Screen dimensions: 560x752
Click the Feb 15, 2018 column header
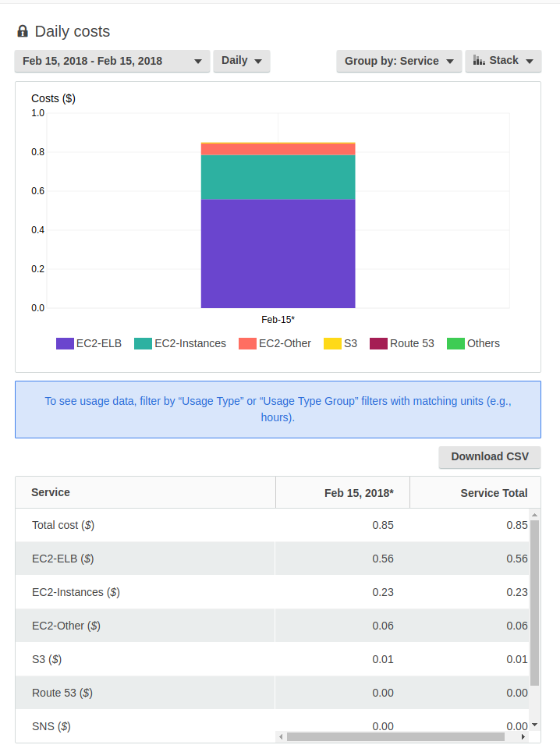pos(359,493)
